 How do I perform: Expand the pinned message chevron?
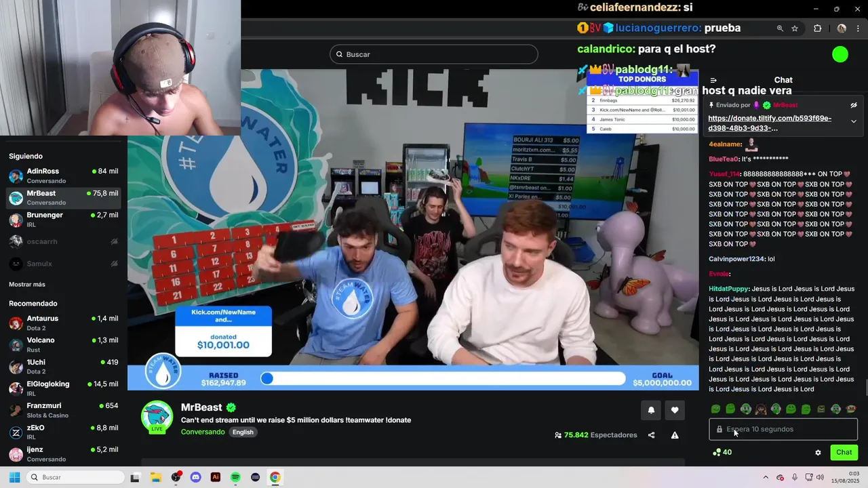click(854, 121)
